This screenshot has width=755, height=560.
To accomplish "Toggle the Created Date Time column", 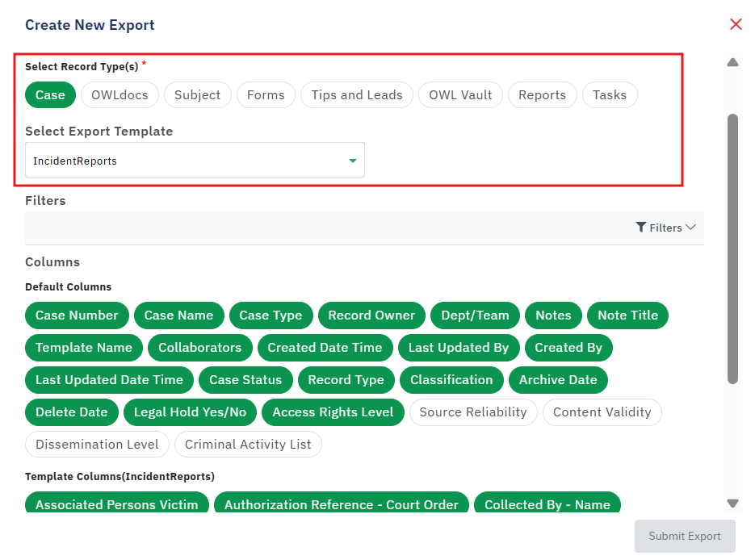I will point(325,347).
